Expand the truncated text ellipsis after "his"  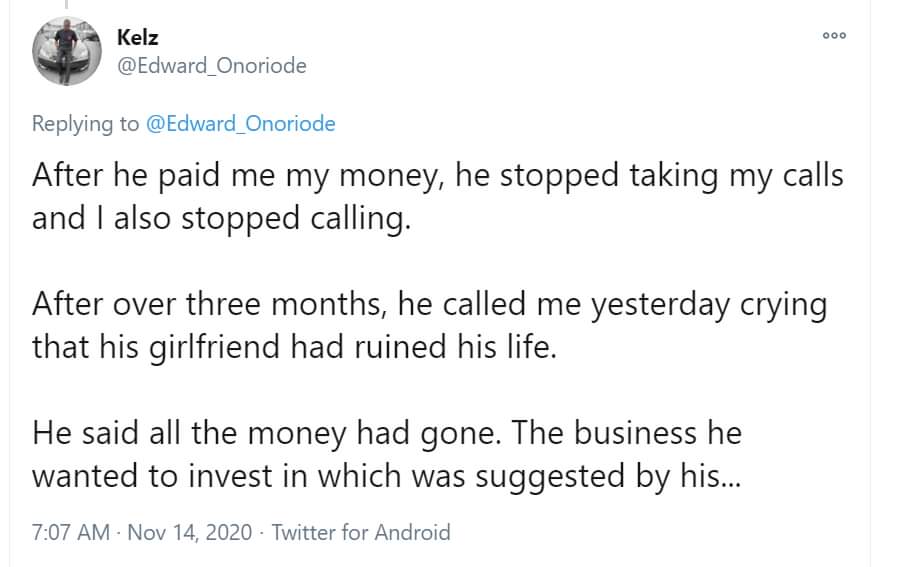click(x=731, y=476)
